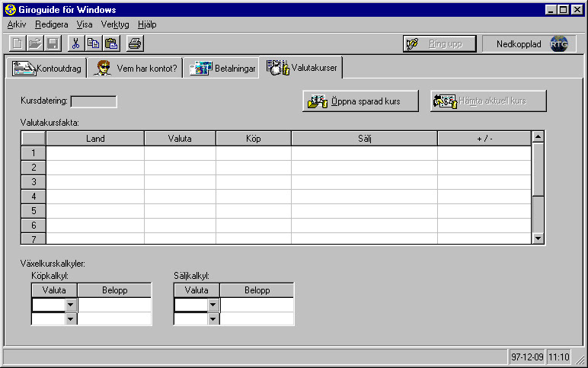Click the Paste clipboard toolbar icon
The image size is (588, 368).
(x=111, y=43)
